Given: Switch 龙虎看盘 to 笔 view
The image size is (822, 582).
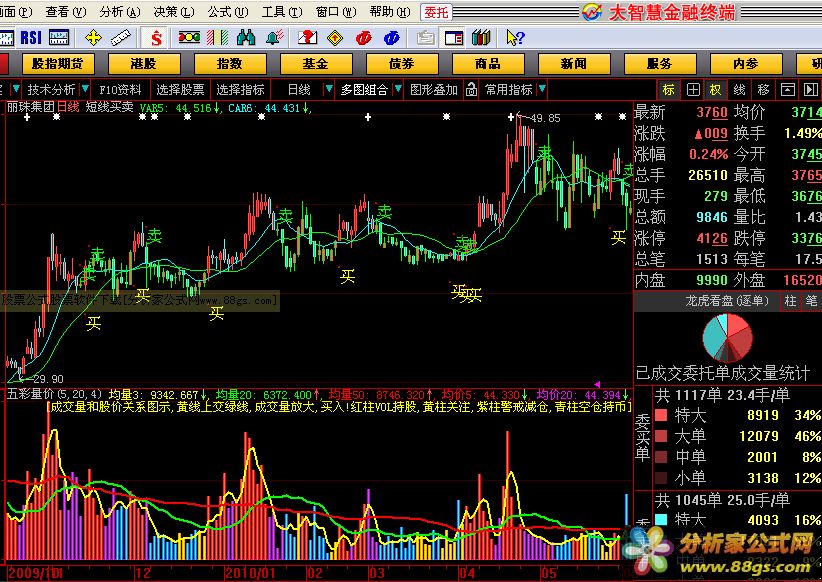Looking at the screenshot, I should 812,301.
